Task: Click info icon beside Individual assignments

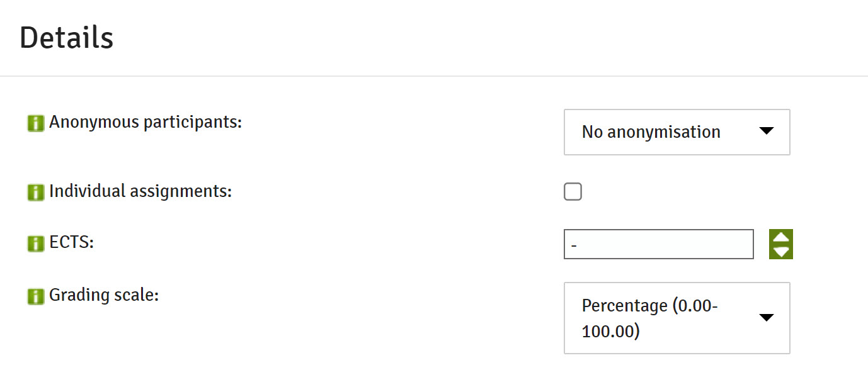Action: (x=36, y=193)
